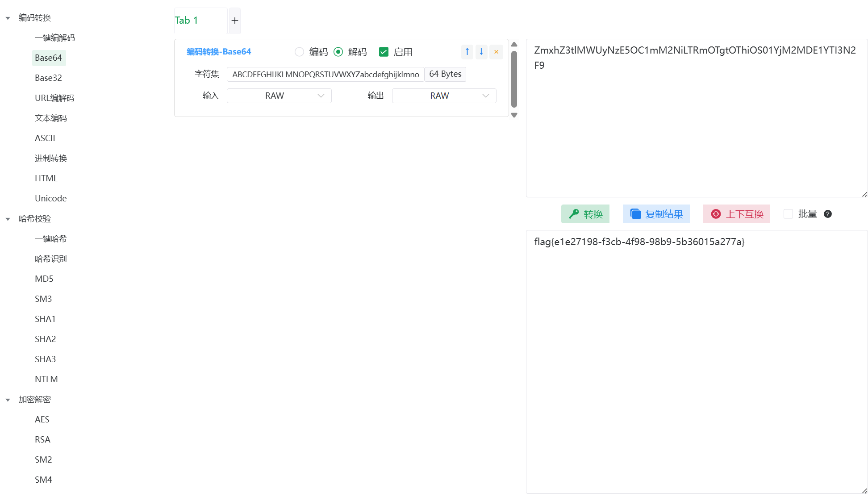Click the flag output text area
Viewport: 868px width, 497px height.
point(697,362)
